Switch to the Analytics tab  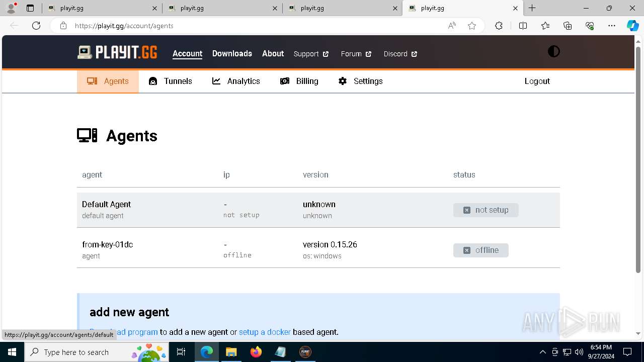(236, 81)
